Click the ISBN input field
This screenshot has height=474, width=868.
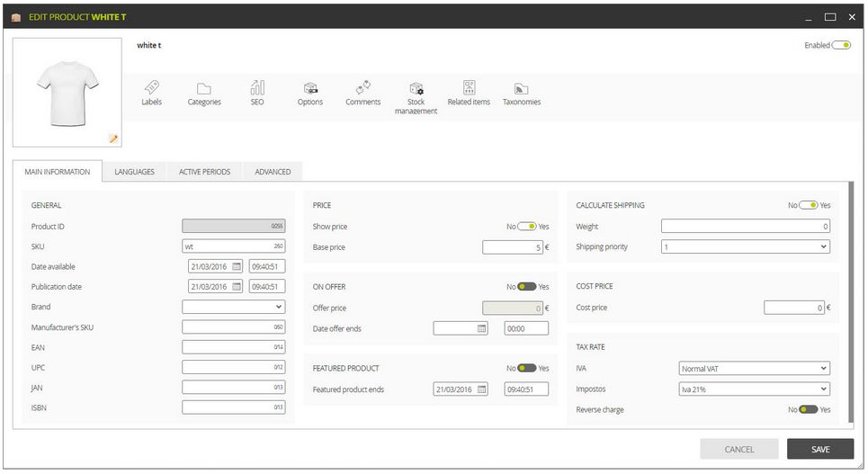tap(234, 407)
